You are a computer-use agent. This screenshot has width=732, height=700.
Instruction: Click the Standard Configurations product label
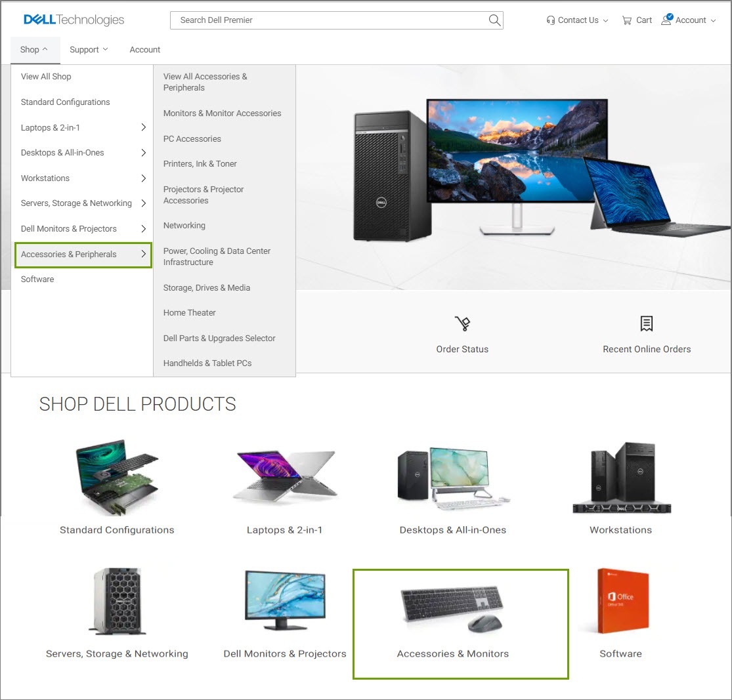[117, 530]
